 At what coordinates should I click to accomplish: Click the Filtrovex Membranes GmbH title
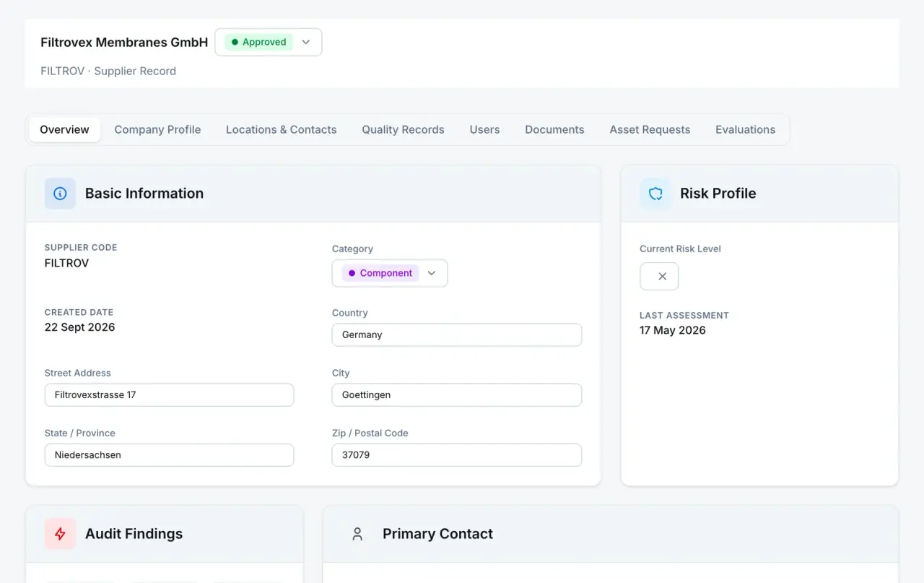(x=124, y=43)
